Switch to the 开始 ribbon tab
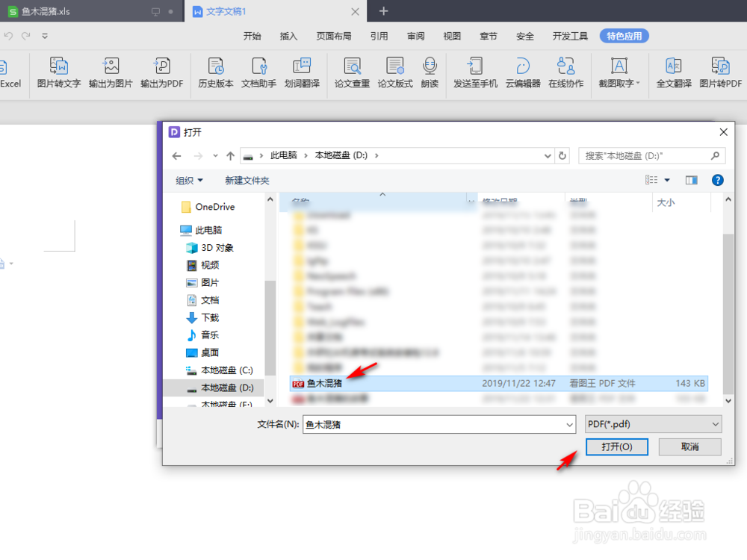 tap(252, 36)
